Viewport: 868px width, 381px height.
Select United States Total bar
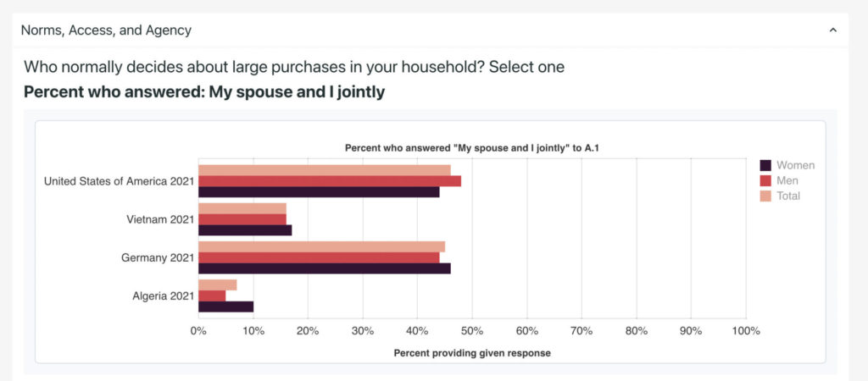coord(324,170)
